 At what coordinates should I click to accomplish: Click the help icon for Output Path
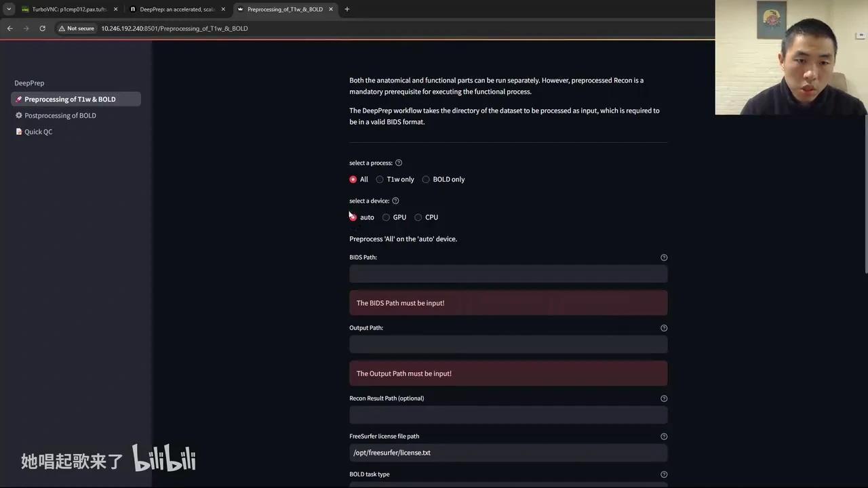[x=664, y=328]
